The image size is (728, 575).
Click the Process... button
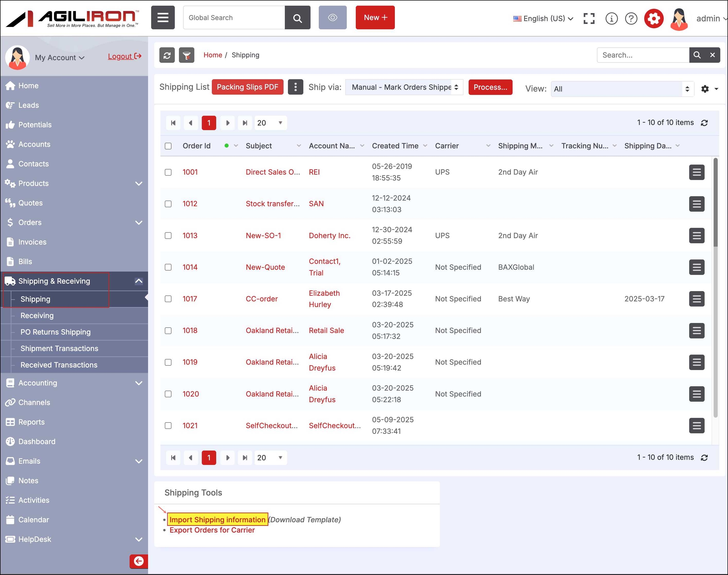490,87
